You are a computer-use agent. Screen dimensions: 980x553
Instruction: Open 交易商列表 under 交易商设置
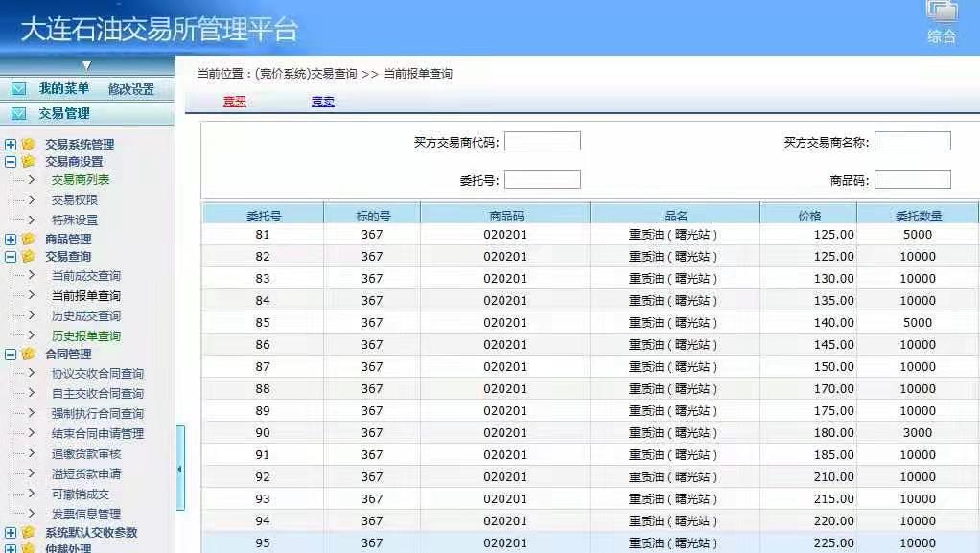(x=81, y=180)
